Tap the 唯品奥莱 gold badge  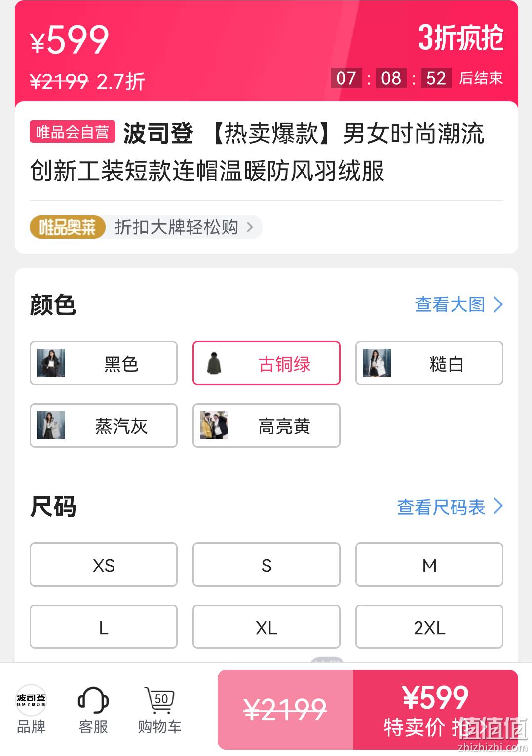point(68,227)
